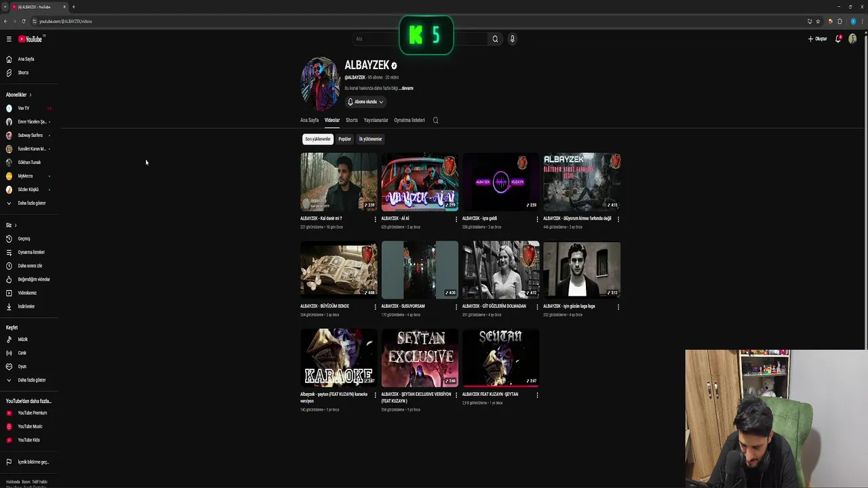Switch to channel Oynatma listeleri tab
The height and width of the screenshot is (488, 868).
[x=410, y=121]
